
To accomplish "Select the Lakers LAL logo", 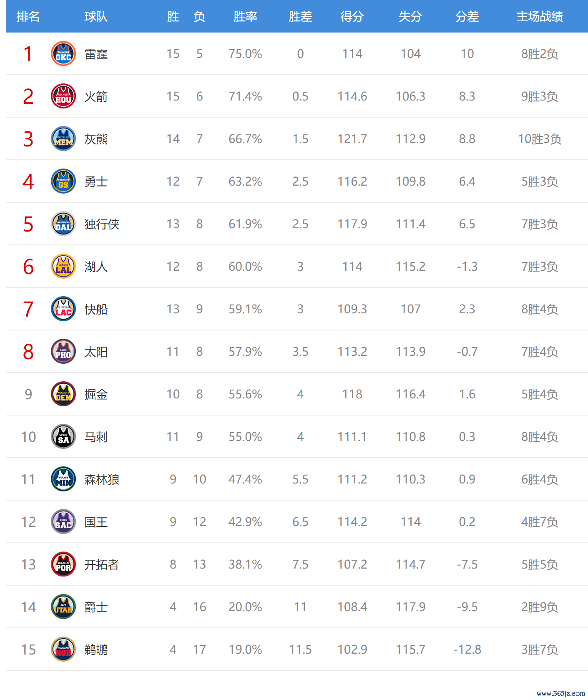I will coord(63,267).
